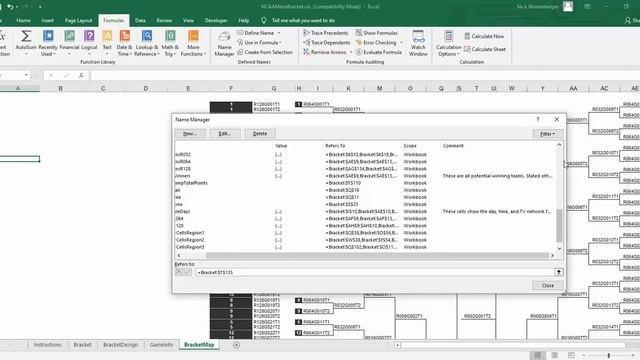
Task: Sort by the Scope column header
Action: (410, 146)
